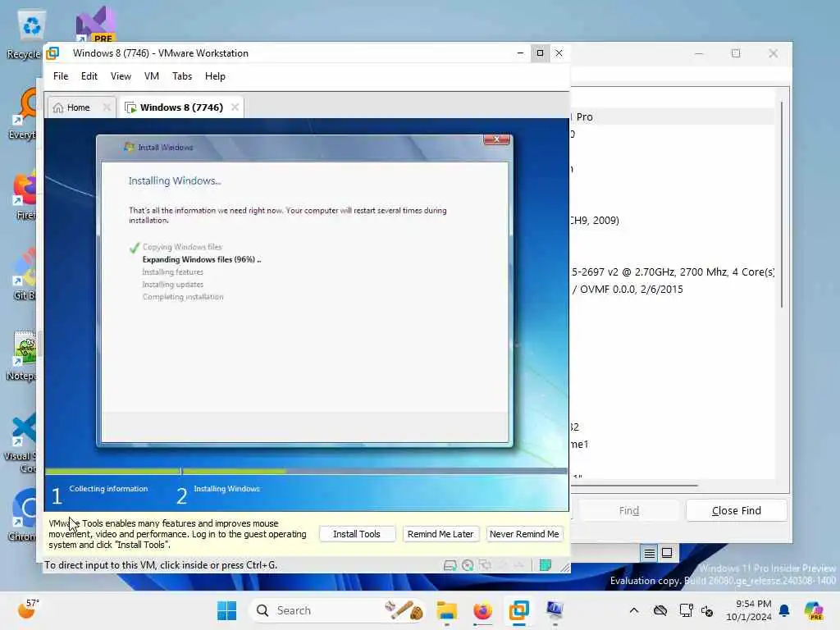Image resolution: width=840 pixels, height=630 pixels.
Task: Click the Visual Studio Preview desktop shortcut
Action: point(95,25)
